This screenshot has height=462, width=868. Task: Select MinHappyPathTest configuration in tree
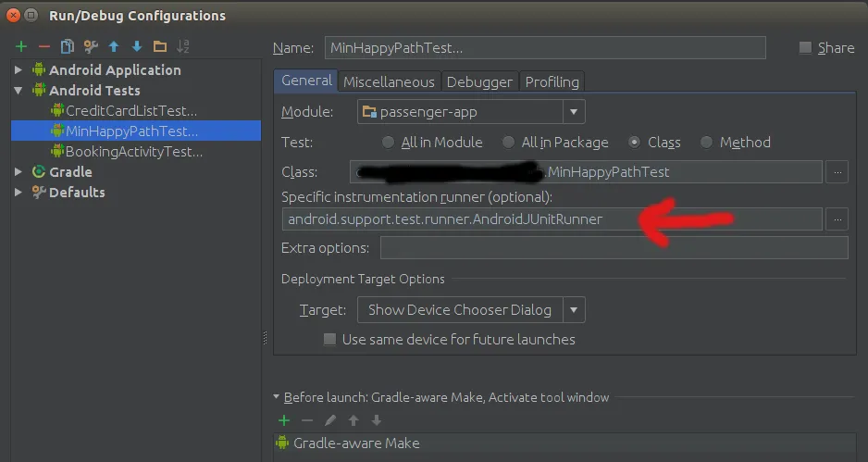[x=136, y=131]
